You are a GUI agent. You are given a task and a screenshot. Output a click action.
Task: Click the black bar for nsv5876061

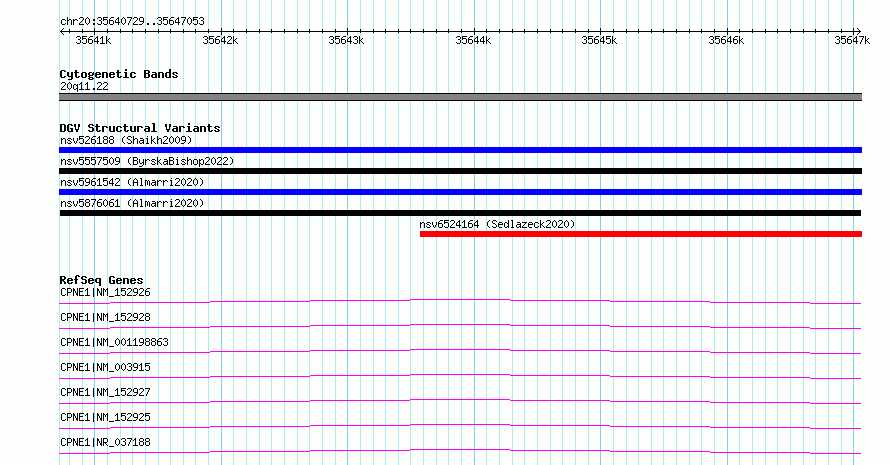click(460, 213)
